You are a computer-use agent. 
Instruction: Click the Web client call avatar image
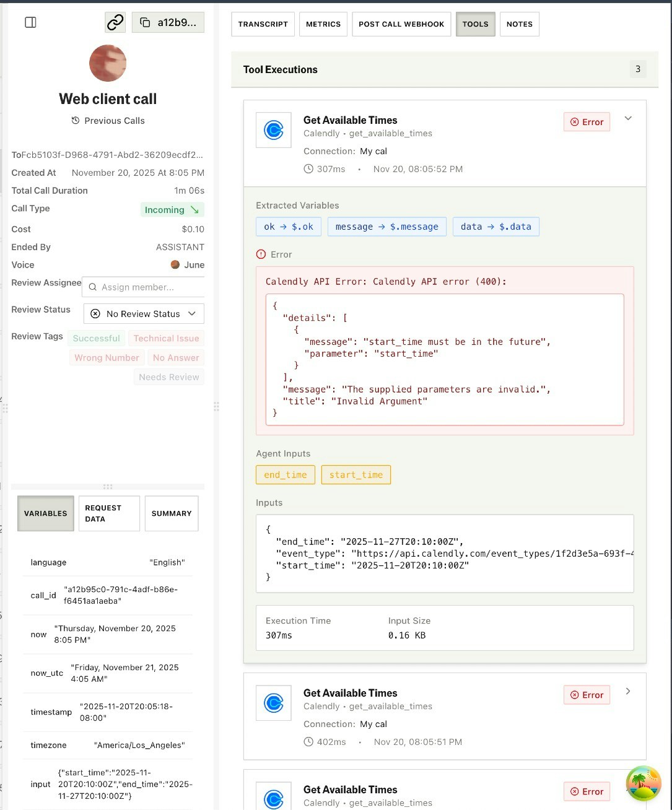[108, 63]
